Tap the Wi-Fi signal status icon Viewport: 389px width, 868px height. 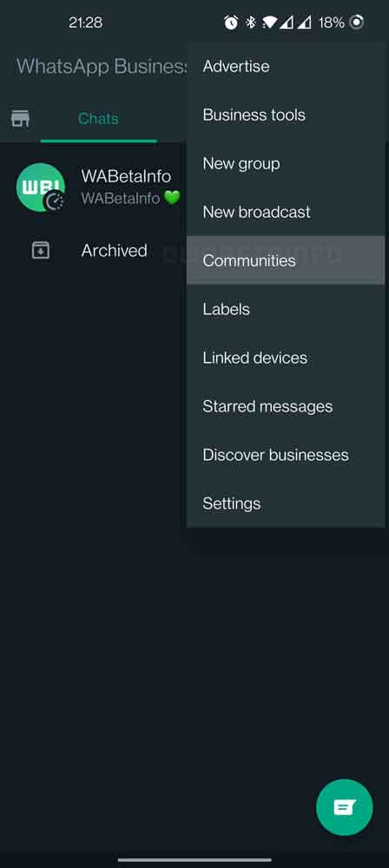coord(269,23)
